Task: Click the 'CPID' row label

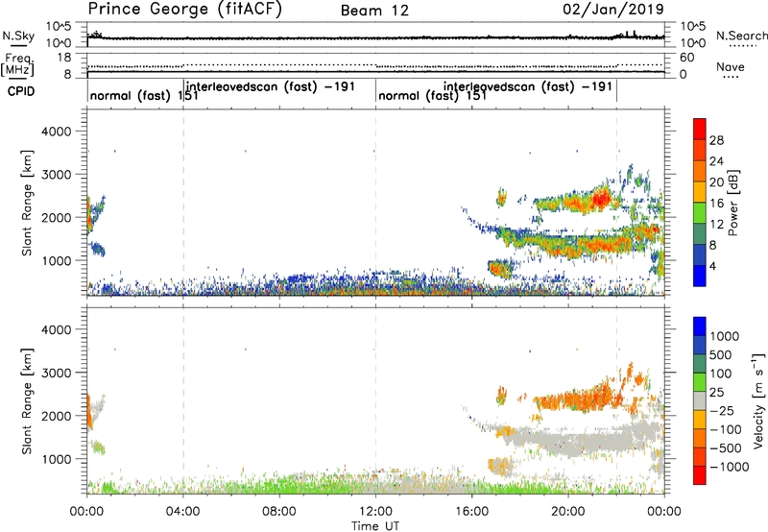Action: (x=21, y=91)
